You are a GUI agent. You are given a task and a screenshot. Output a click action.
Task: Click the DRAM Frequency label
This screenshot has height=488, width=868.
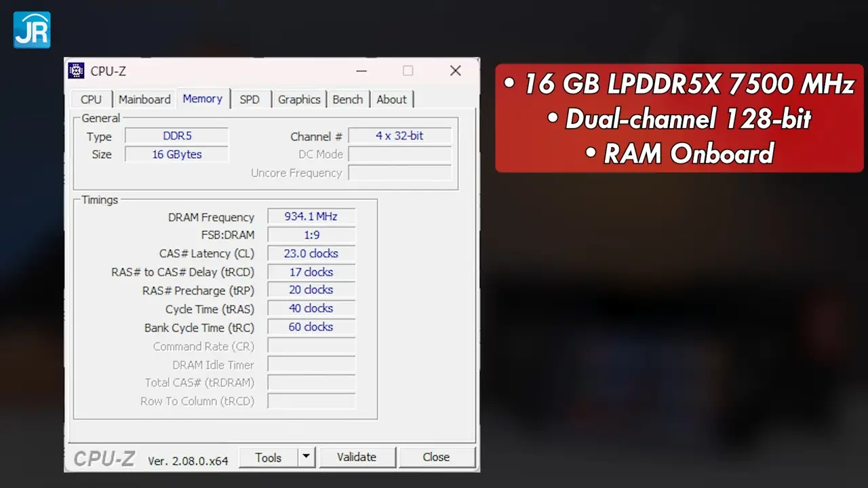(211, 217)
